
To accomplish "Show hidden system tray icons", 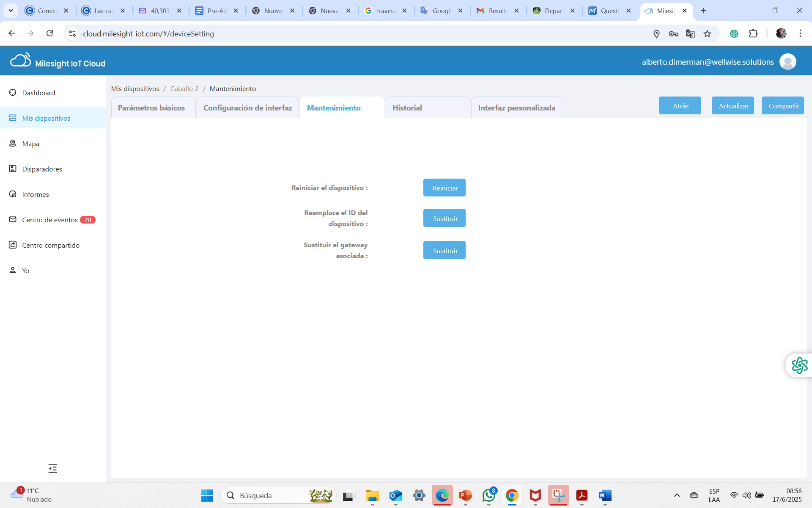I will [x=677, y=495].
